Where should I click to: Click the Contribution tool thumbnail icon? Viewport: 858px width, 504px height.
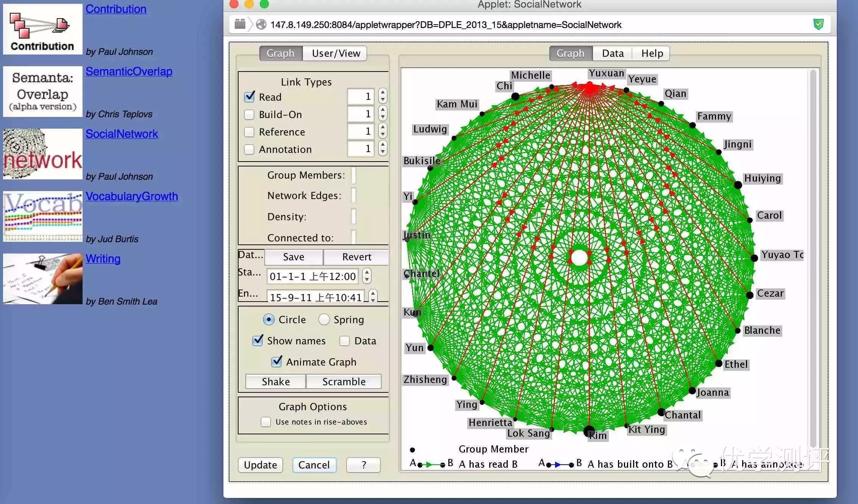click(42, 29)
